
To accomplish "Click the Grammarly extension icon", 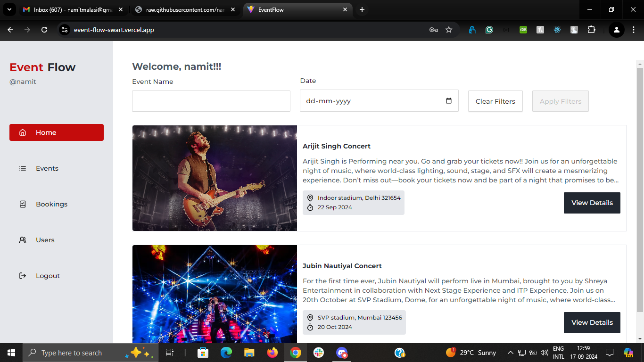I will 489,30.
